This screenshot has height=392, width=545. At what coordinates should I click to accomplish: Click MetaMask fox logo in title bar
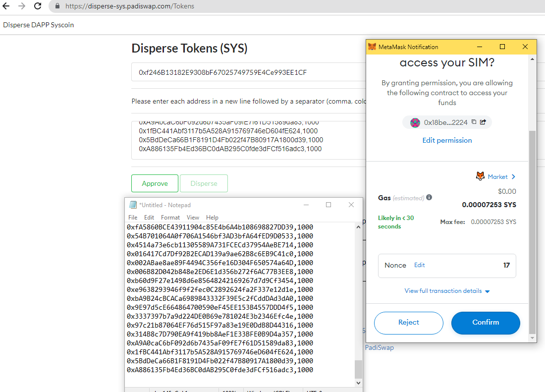pyautogui.click(x=372, y=47)
